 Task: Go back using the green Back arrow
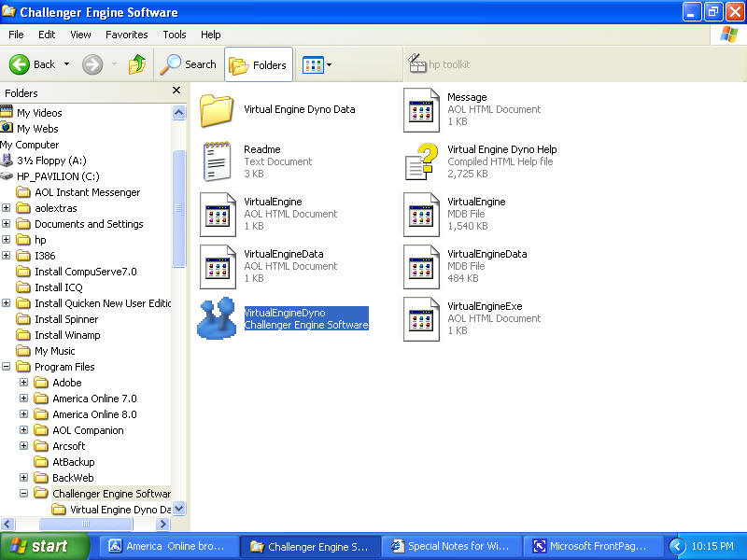[x=20, y=64]
